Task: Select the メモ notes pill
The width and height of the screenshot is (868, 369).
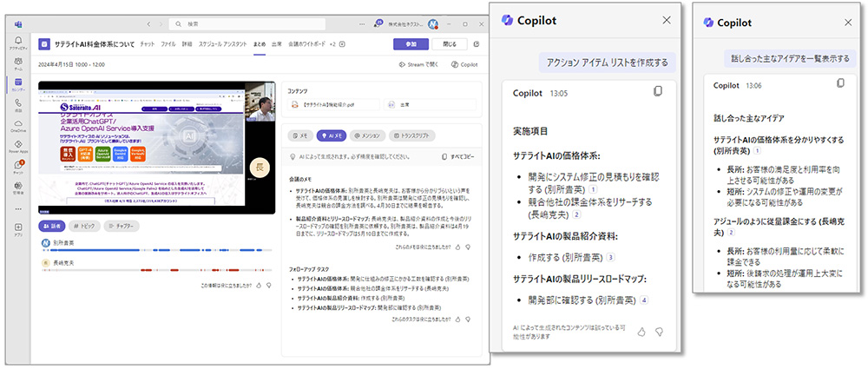Action: (300, 135)
